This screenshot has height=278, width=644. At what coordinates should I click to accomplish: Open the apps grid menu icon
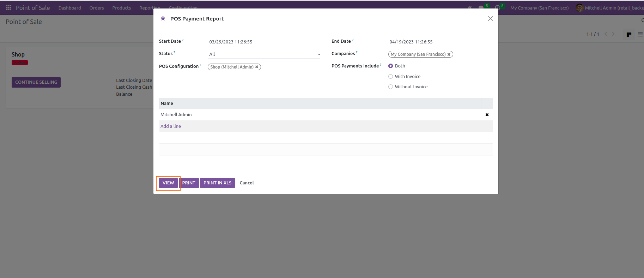8,8
